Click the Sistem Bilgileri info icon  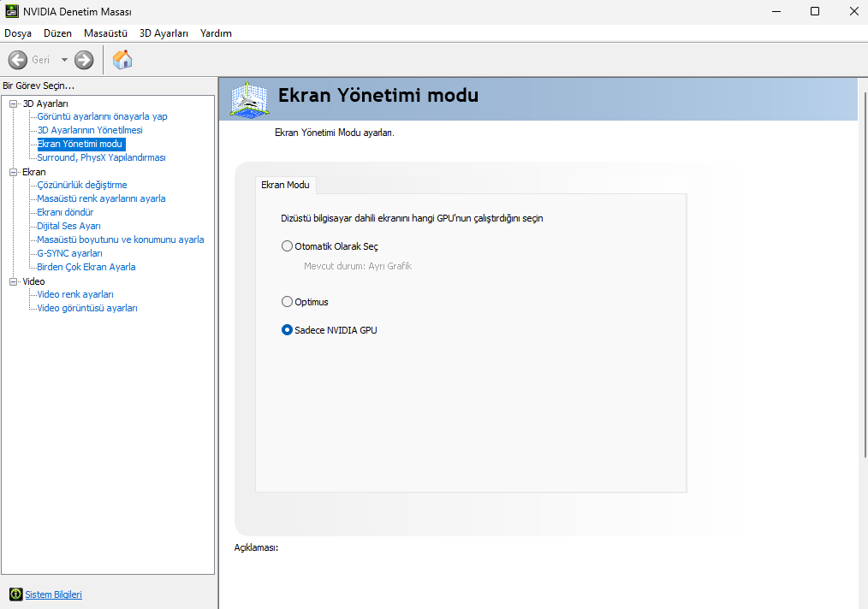point(16,594)
